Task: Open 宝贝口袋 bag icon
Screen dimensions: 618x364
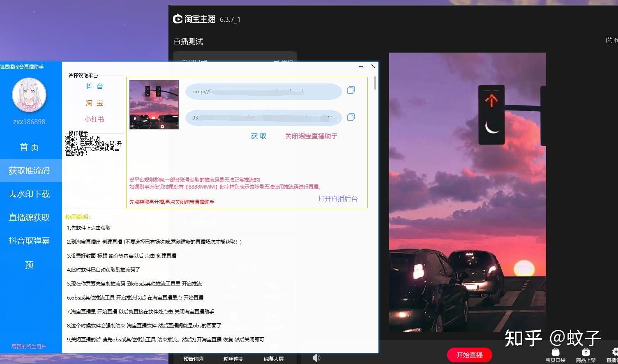Action: 556,356
